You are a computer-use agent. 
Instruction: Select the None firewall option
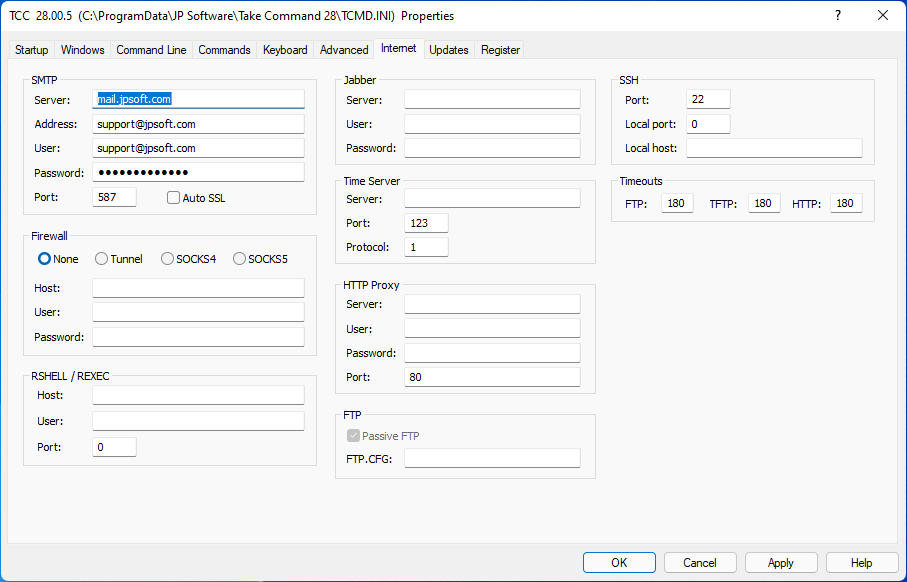tap(58, 259)
